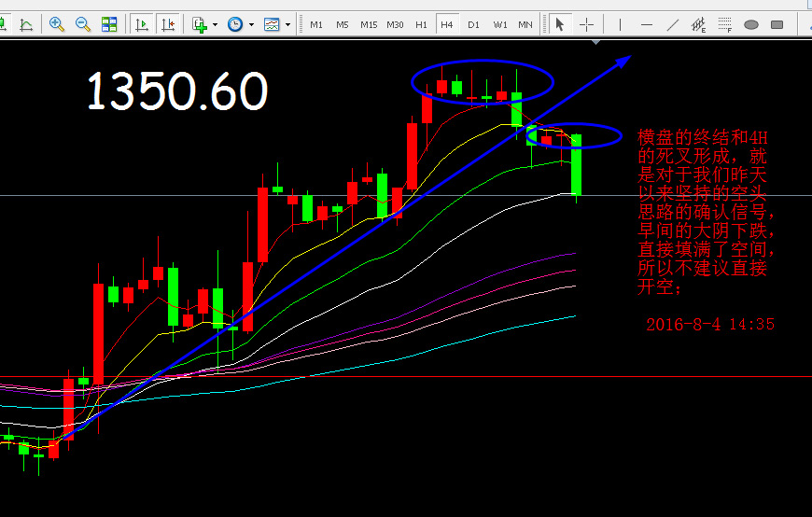The width and height of the screenshot is (812, 517).
Task: Expand the Templates dropdown arrow
Action: (x=287, y=24)
